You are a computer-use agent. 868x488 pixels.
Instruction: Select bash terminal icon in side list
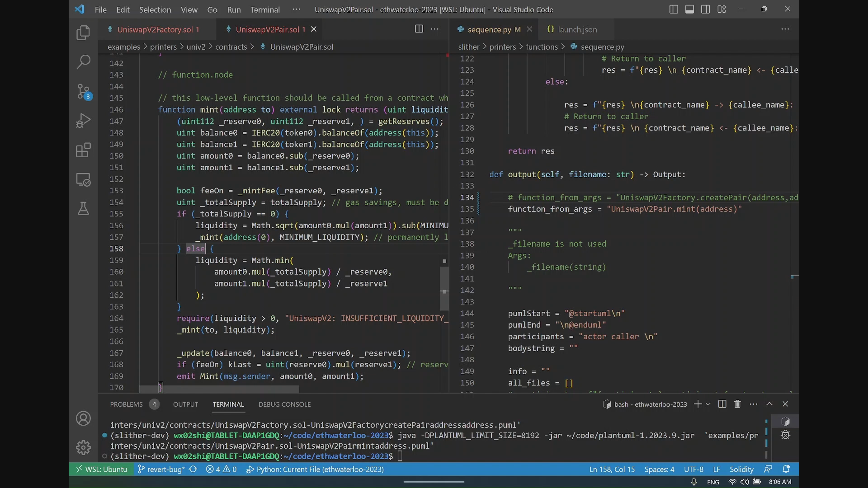click(786, 422)
